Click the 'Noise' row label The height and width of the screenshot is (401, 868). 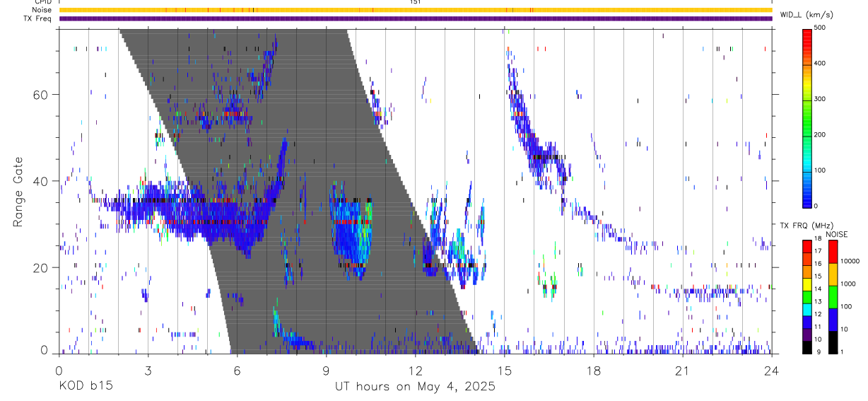(42, 10)
